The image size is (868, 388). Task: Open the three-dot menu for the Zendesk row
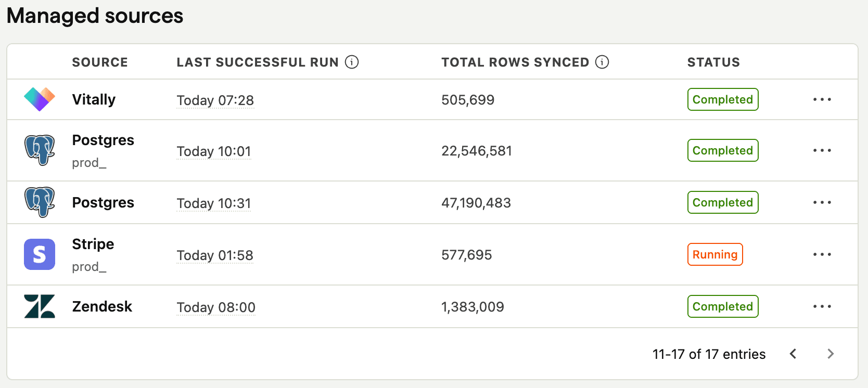point(822,306)
